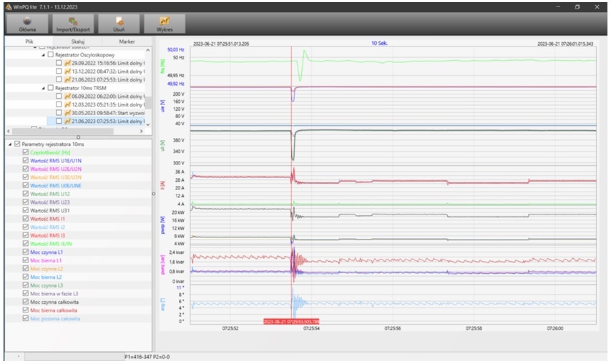The image size is (611, 364).
Task: Select Wartość RMS U23 parameter label
Action: point(50,202)
